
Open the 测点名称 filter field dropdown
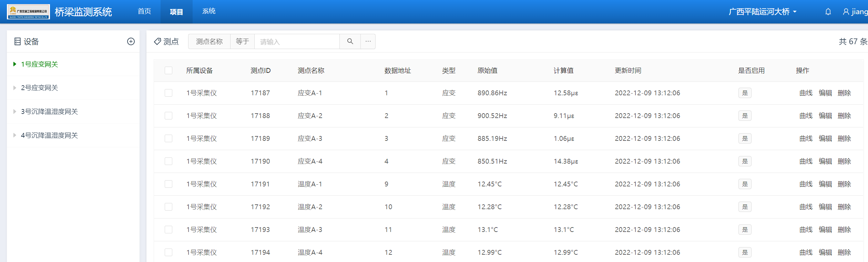pyautogui.click(x=209, y=41)
